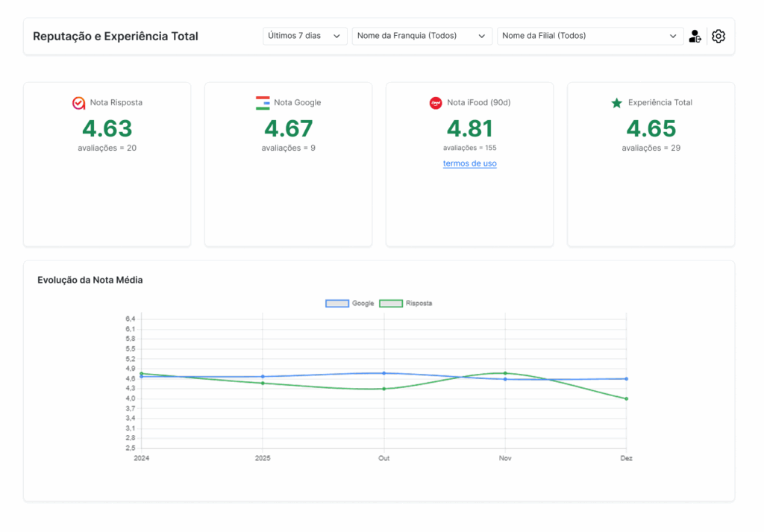Click the user logout icon
Viewport: 764px width, 532px height.
pyautogui.click(x=695, y=36)
